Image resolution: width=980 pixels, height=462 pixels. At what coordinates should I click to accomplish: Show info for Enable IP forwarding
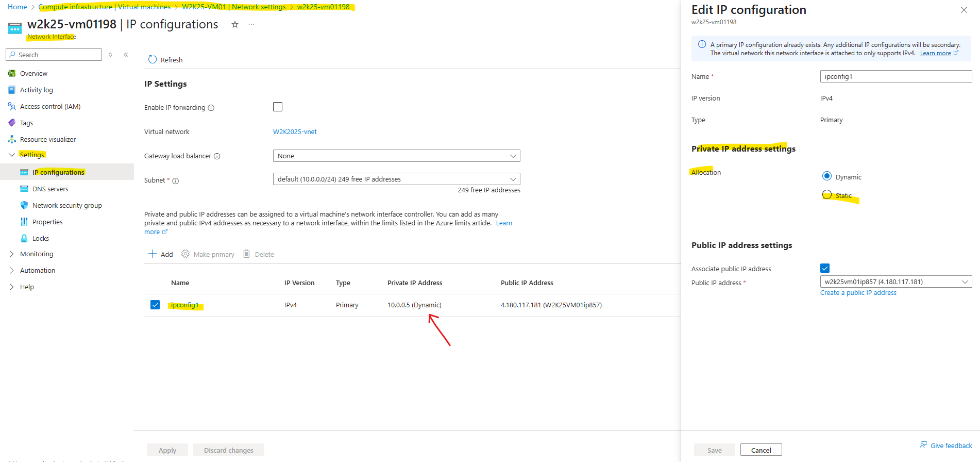click(x=211, y=108)
